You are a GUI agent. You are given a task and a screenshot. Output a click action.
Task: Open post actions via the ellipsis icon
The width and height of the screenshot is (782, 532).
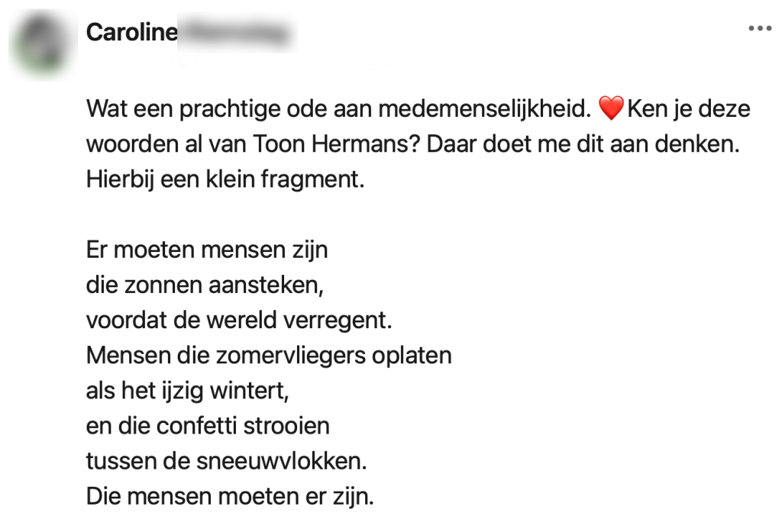761,27
